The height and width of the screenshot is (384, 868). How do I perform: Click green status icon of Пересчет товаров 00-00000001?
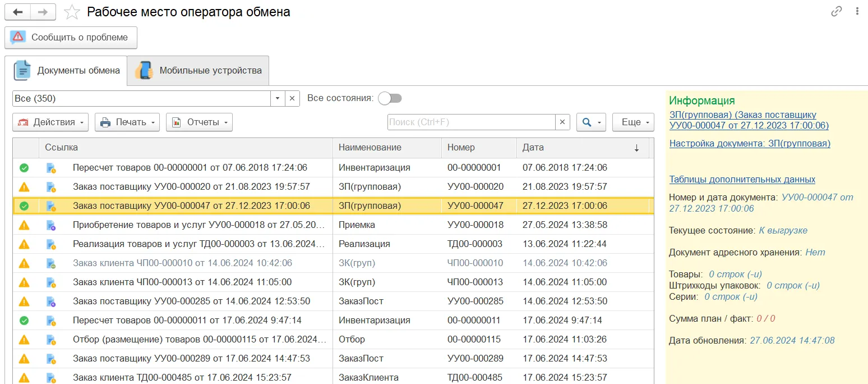pyautogui.click(x=24, y=168)
